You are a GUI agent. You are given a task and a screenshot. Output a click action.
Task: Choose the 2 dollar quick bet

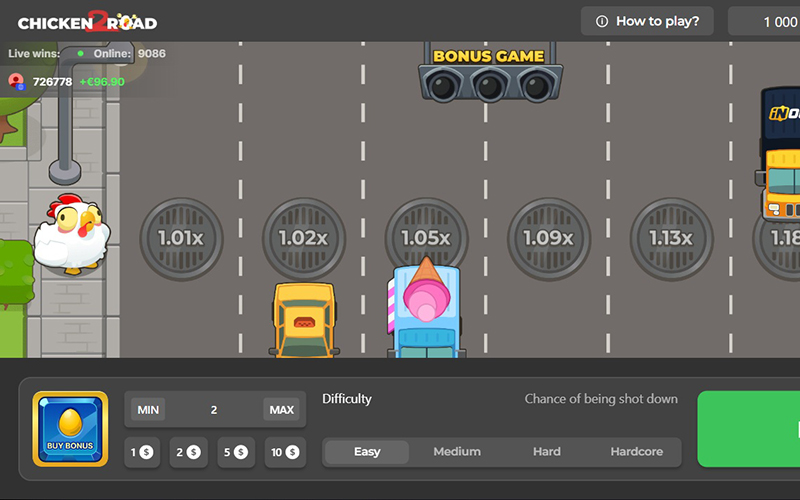point(189,452)
